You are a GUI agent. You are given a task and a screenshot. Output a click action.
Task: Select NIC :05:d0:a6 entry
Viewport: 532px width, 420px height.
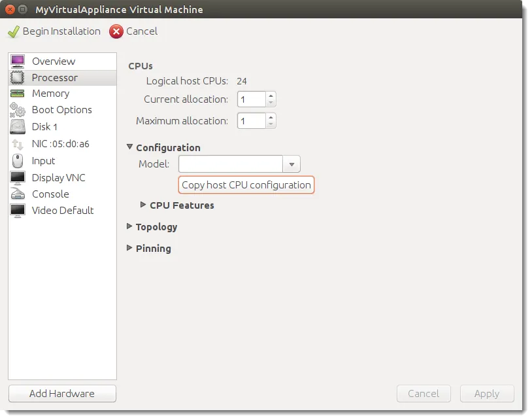point(63,144)
